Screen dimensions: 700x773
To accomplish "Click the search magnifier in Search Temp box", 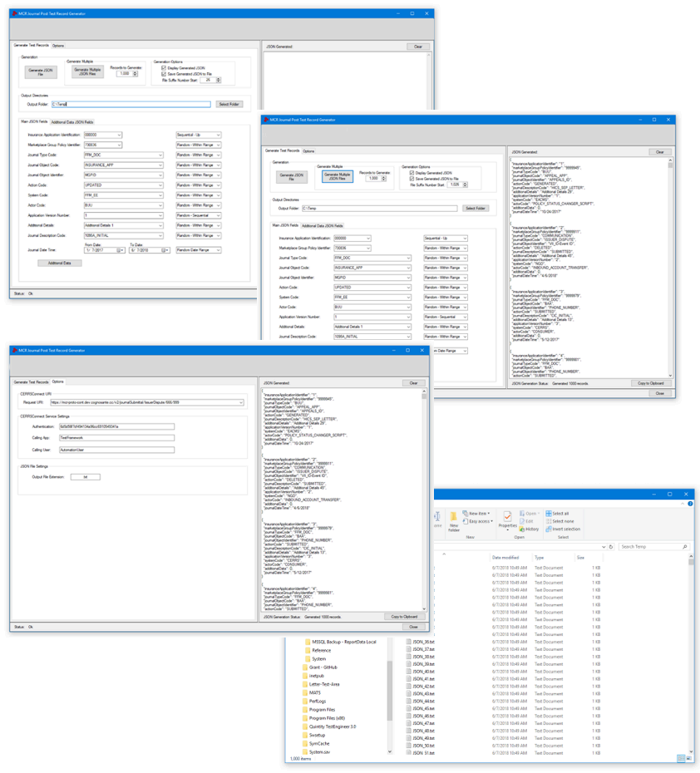I will tap(687, 546).
